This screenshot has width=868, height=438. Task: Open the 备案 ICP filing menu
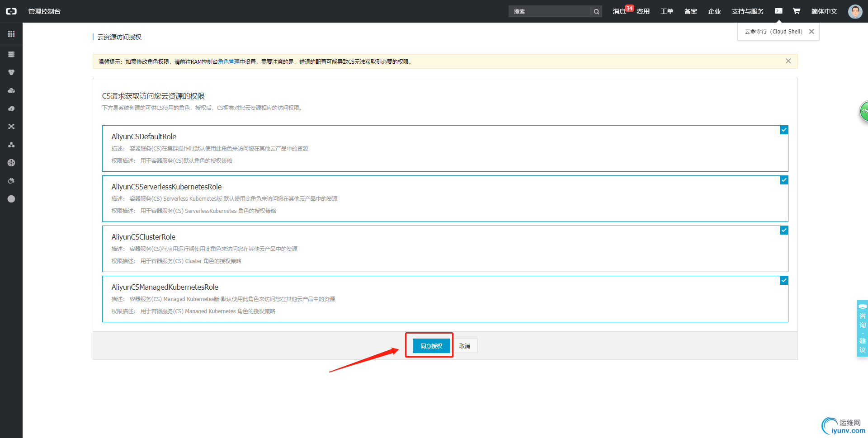coord(690,11)
